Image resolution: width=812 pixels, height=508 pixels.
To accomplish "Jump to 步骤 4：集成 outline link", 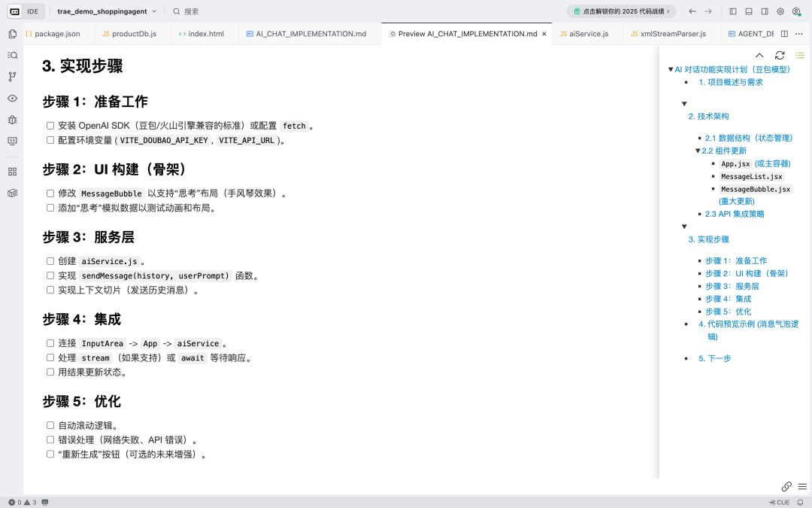I will click(x=728, y=299).
